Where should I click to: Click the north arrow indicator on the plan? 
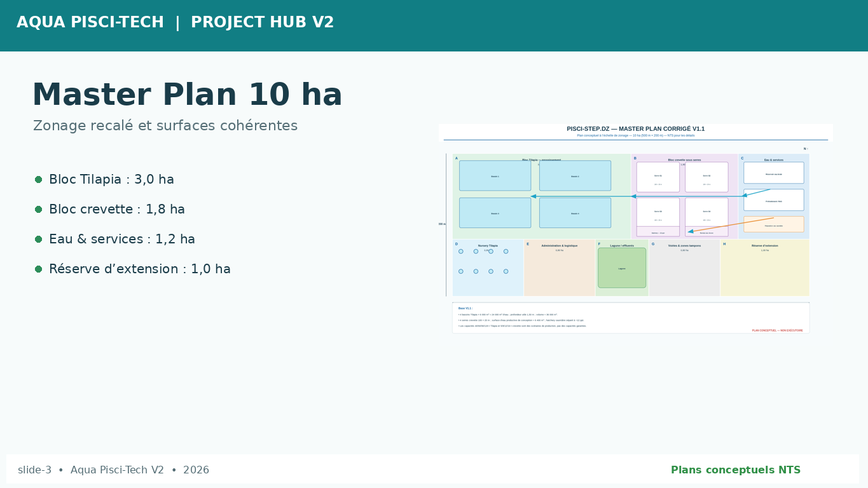coord(806,149)
